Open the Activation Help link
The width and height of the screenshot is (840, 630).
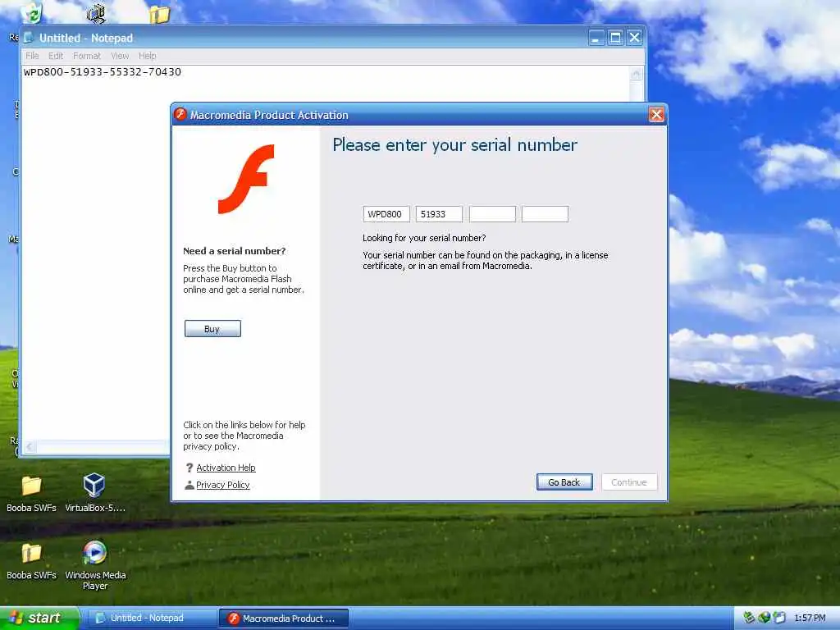226,468
